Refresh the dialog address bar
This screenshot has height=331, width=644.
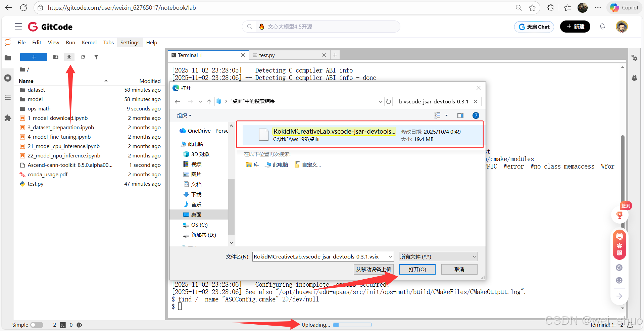[389, 101]
